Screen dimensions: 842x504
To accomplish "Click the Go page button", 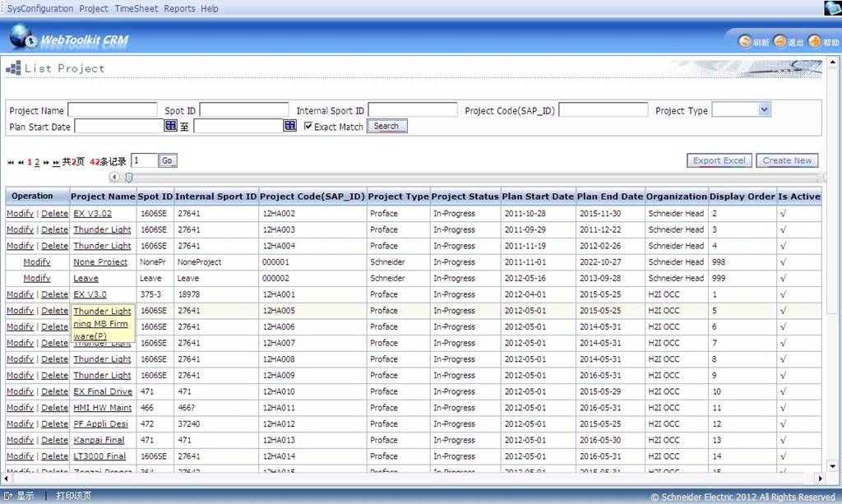I will (x=167, y=160).
